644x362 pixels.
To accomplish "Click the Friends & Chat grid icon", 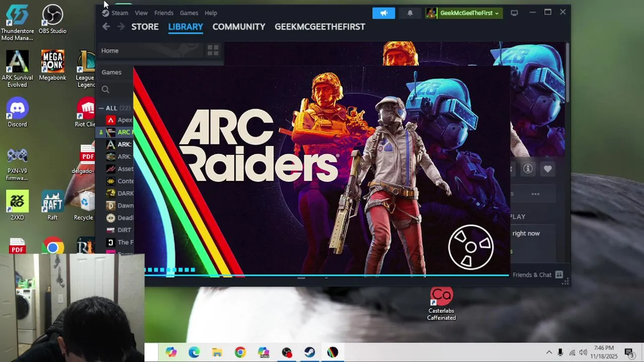I will click(559, 275).
